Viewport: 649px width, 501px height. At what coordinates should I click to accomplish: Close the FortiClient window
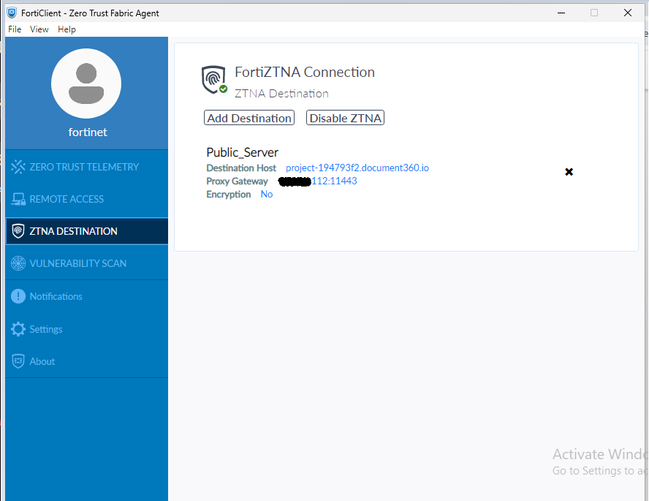point(627,13)
